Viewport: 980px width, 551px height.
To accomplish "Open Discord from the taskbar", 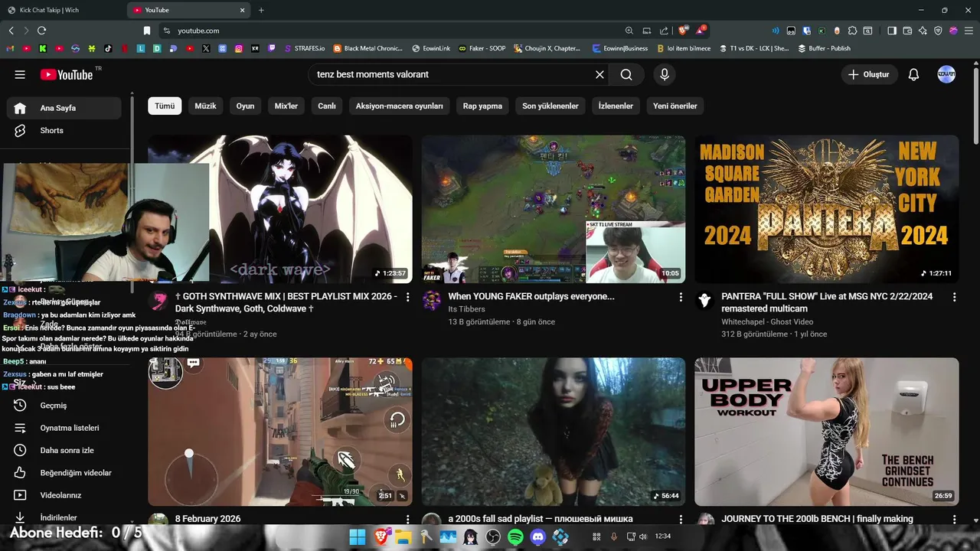I will pos(537,537).
